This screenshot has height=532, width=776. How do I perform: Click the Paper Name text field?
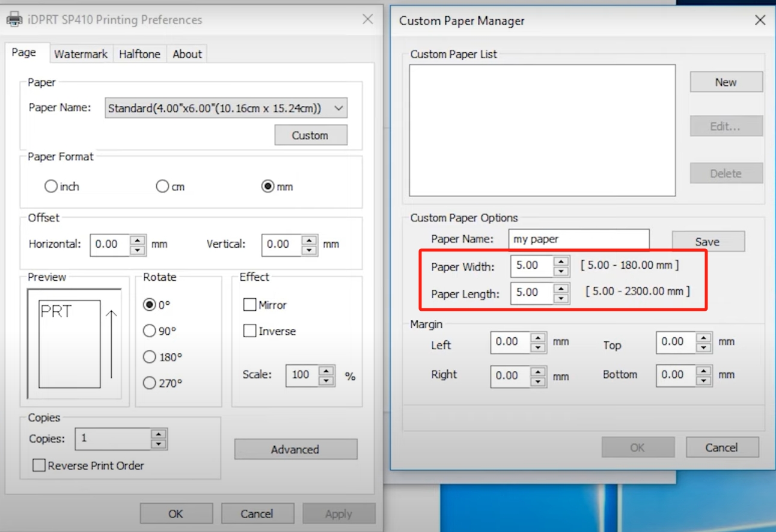[578, 239]
